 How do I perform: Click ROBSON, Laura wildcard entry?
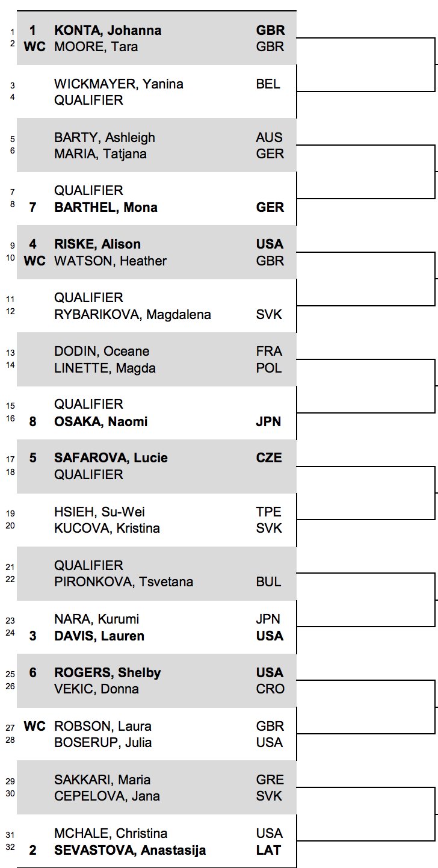[x=103, y=727]
